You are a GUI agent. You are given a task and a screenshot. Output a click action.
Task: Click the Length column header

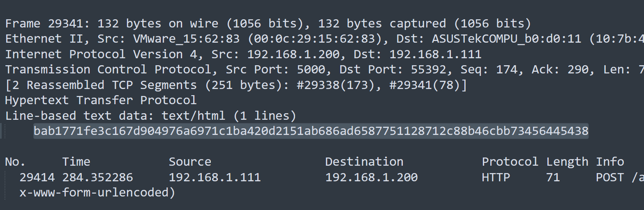point(567,162)
